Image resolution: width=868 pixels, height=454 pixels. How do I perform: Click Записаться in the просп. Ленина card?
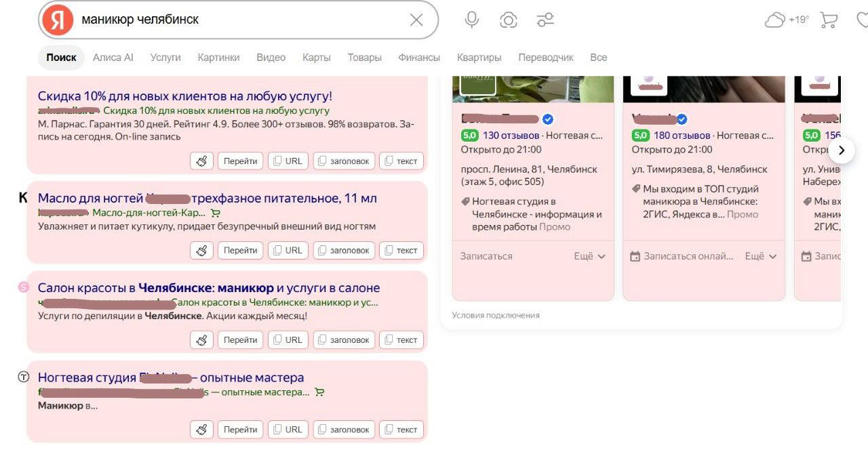click(x=486, y=256)
